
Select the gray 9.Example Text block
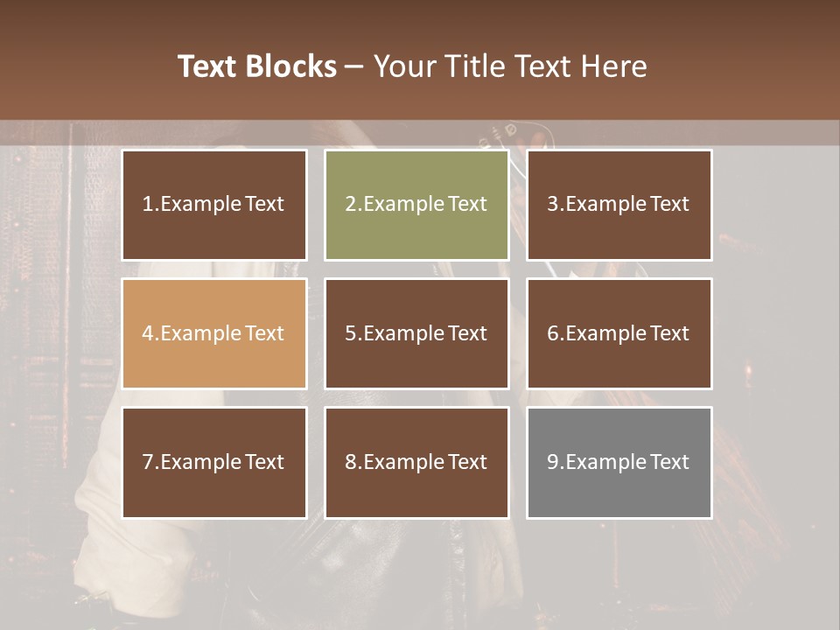point(619,462)
